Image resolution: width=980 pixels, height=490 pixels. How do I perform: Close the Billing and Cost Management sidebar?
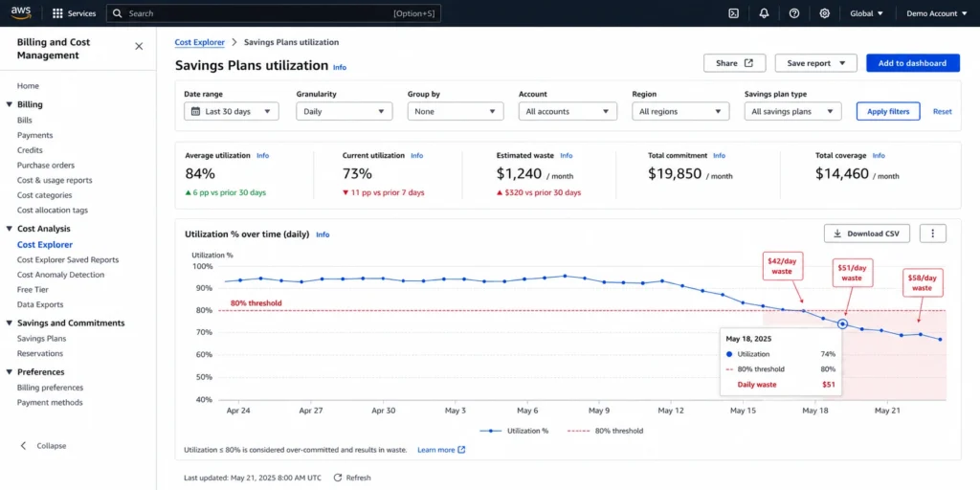139,46
